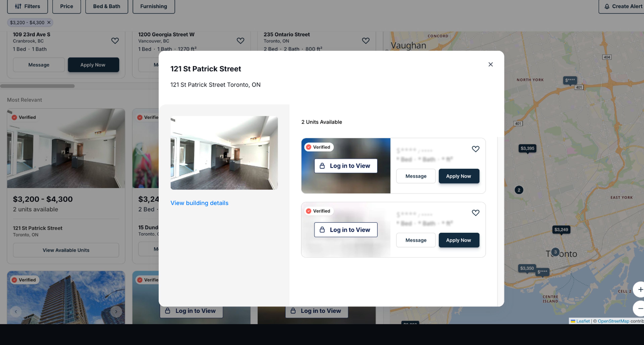Image resolution: width=644 pixels, height=345 pixels.
Task: Click the Leaflet attribution flag icon
Action: coord(573,321)
